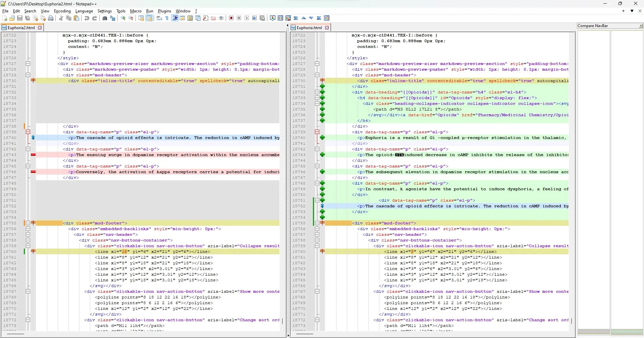The image size is (644, 338).
Task: Toggle word wrap
Action: [158, 18]
